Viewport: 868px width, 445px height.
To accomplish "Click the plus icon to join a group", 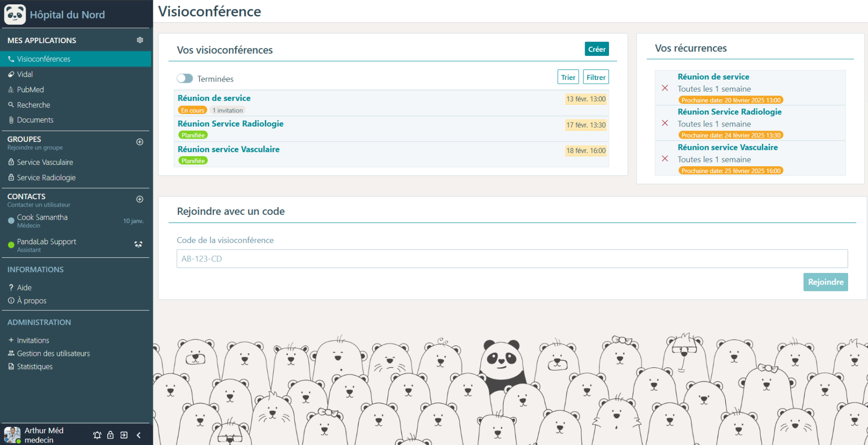I will pyautogui.click(x=140, y=142).
